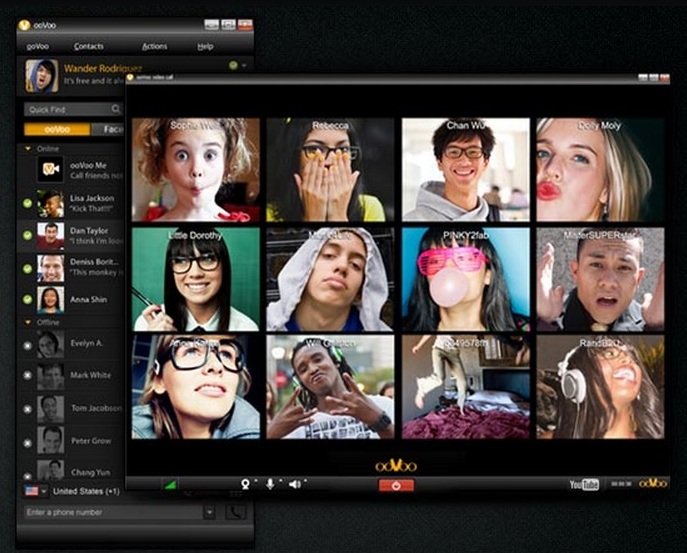The height and width of the screenshot is (553, 687).
Task: Open the online status dropdown arrow
Action: coord(244,66)
